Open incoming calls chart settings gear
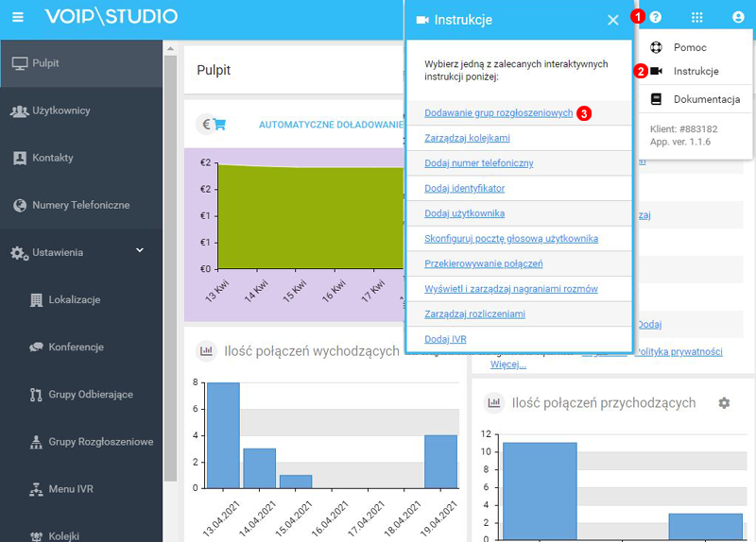This screenshot has width=756, height=542. tap(724, 403)
